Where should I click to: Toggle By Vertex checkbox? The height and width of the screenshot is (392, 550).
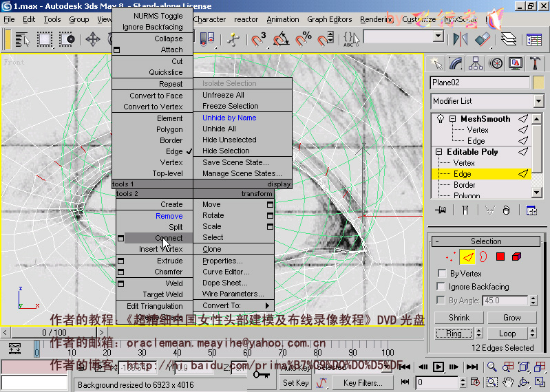pyautogui.click(x=442, y=273)
